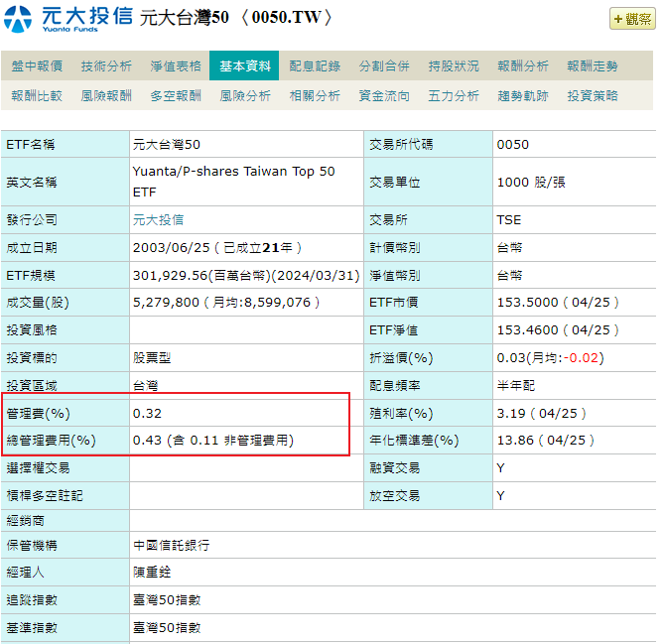
Task: Select the 基本資料 tab
Action: coord(244,65)
